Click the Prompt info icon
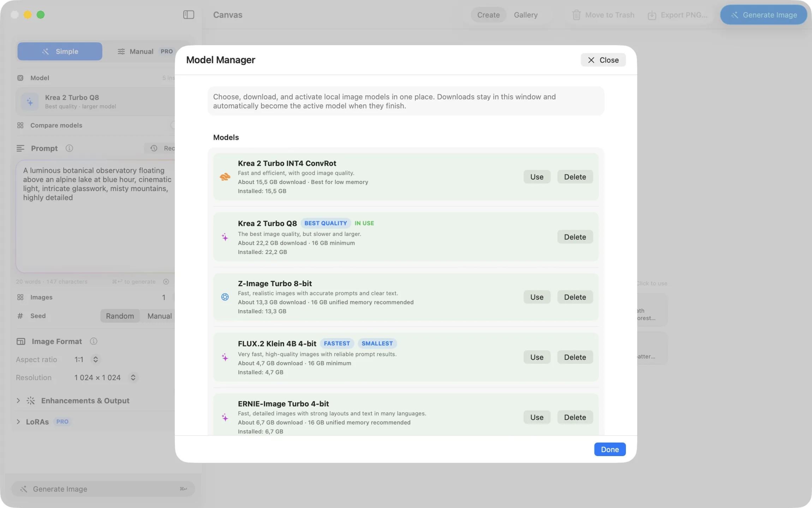 tap(69, 148)
